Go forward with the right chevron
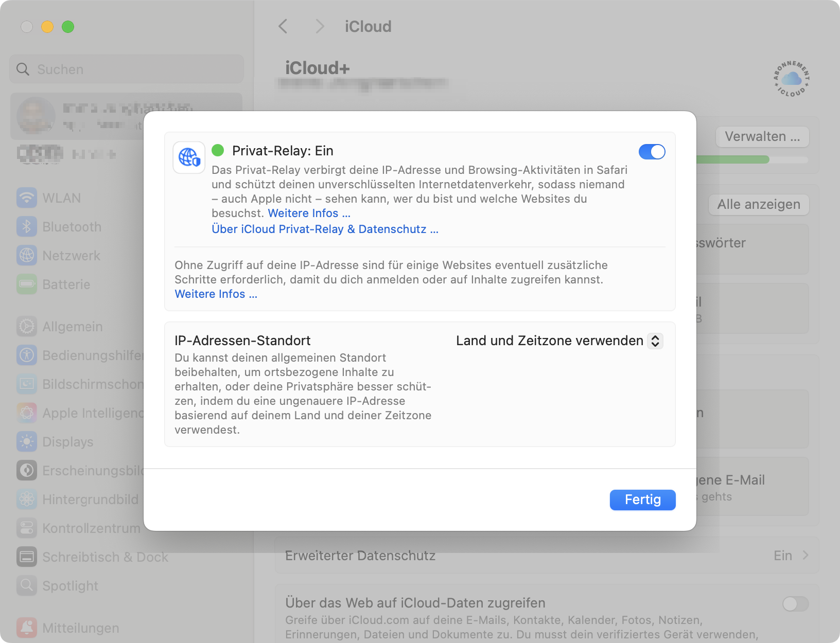This screenshot has width=840, height=643. (x=320, y=26)
